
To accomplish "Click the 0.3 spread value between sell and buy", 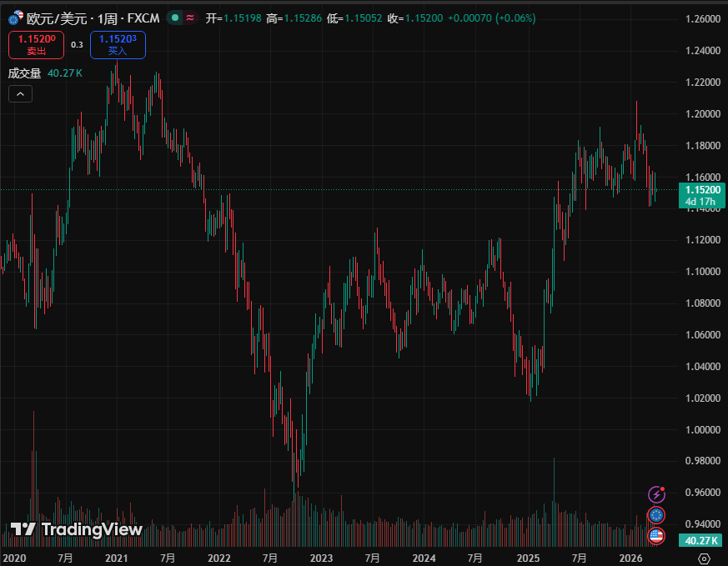I will (77, 45).
